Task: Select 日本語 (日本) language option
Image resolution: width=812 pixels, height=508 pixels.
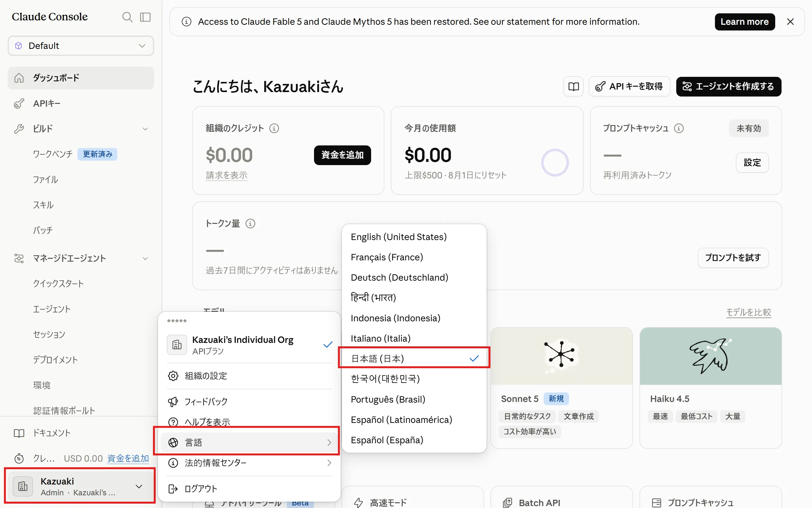Action: point(414,359)
